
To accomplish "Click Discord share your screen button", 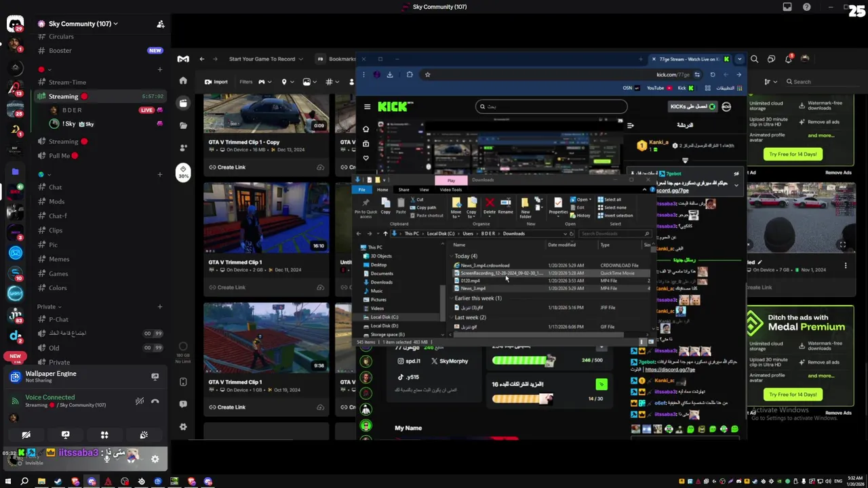I will (65, 435).
